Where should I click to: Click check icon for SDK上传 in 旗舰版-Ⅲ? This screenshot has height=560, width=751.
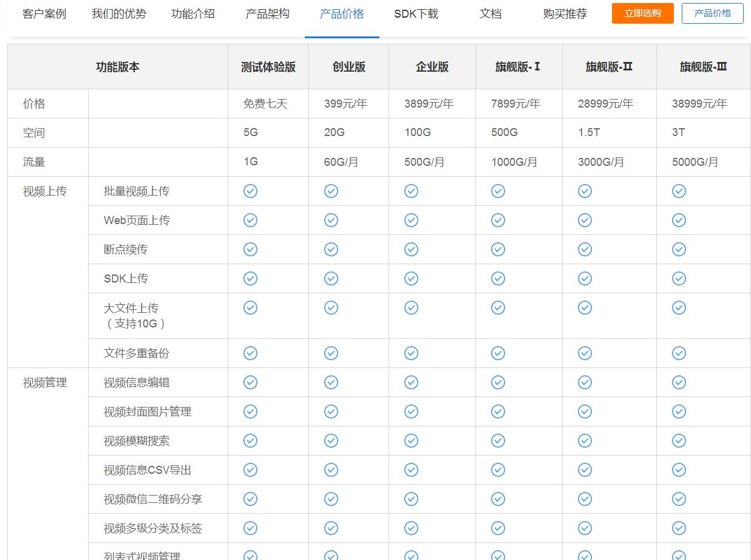[x=679, y=279]
